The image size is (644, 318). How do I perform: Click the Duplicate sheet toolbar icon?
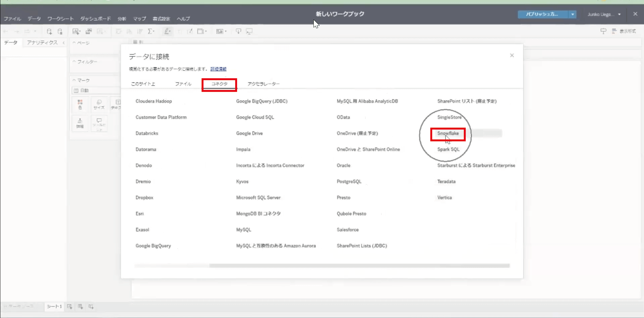[89, 31]
